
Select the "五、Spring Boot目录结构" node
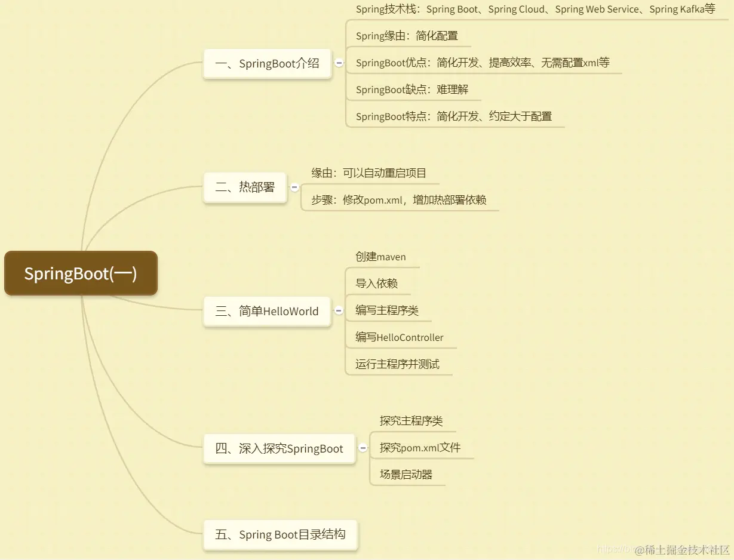click(280, 534)
